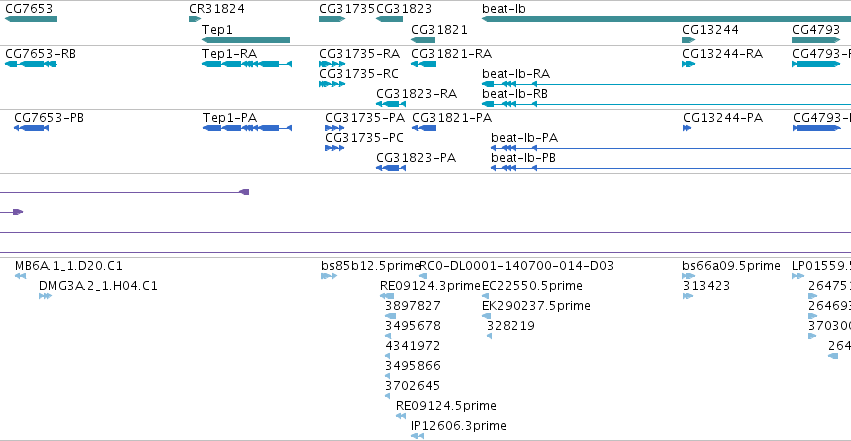Select EST EK290237.5prime

536,306
